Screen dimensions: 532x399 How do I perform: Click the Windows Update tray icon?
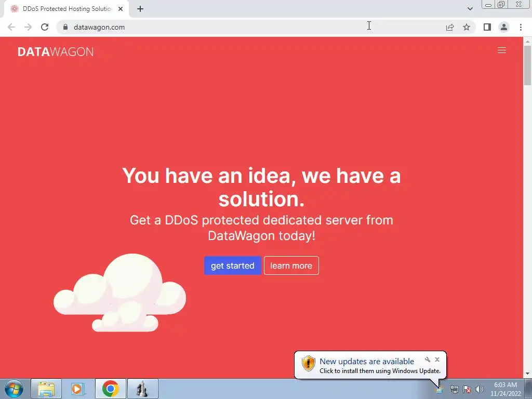click(440, 389)
